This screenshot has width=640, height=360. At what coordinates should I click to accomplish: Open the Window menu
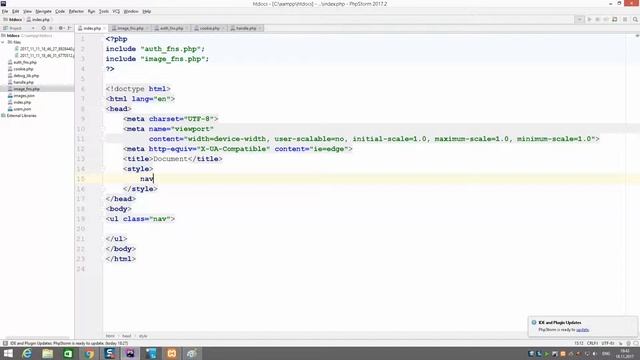[x=131, y=11]
